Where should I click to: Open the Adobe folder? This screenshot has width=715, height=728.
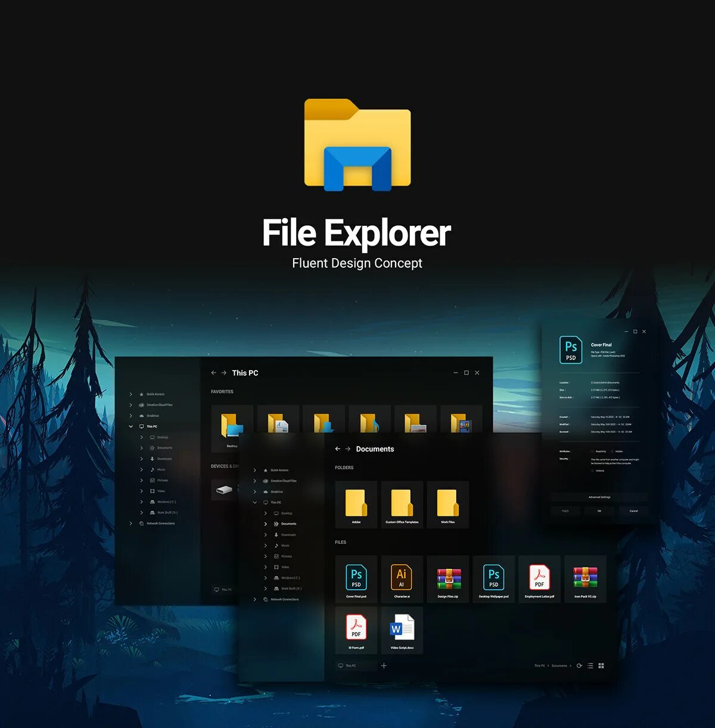(356, 504)
